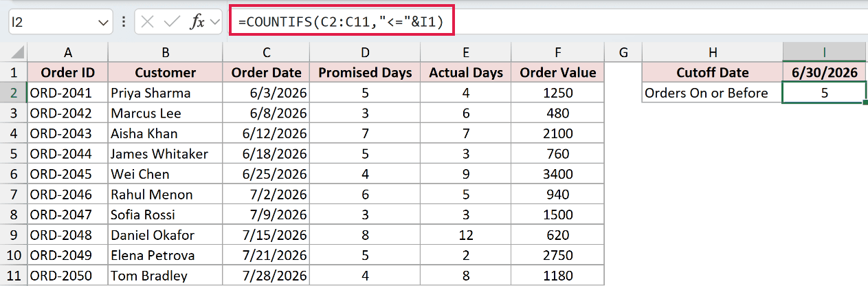Screen dimensions: 868x286
Task: Select order value 2100
Action: (558, 133)
